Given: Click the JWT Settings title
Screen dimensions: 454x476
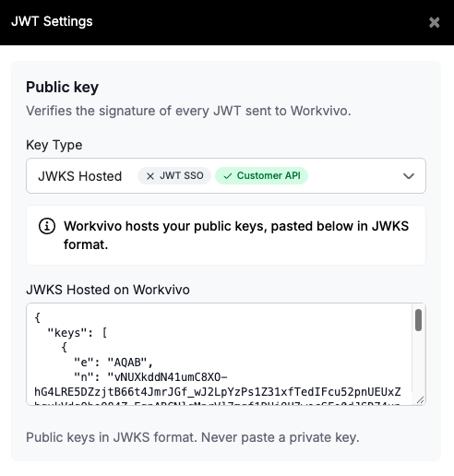Looking at the screenshot, I should pyautogui.click(x=52, y=21).
